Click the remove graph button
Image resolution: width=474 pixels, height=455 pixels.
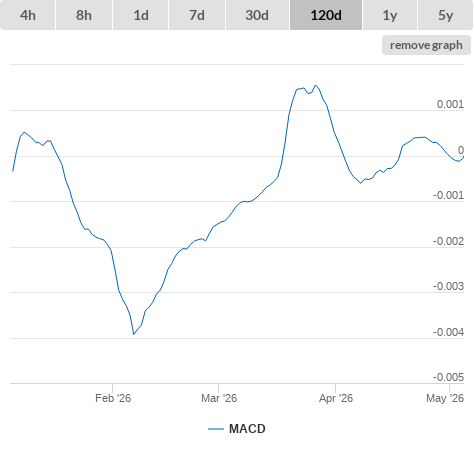tap(426, 45)
